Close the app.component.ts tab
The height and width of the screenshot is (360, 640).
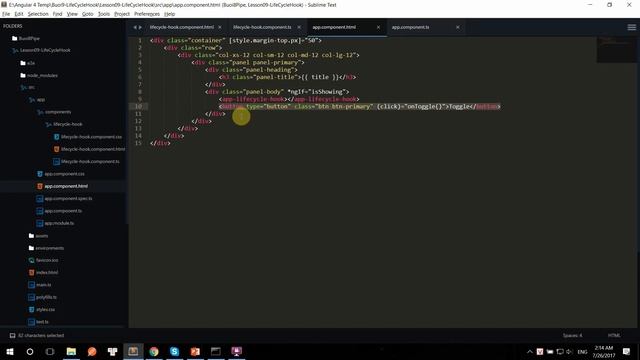coord(458,27)
